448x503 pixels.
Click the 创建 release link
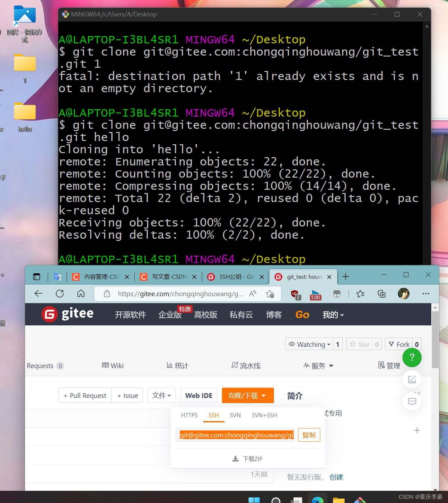coord(336,477)
